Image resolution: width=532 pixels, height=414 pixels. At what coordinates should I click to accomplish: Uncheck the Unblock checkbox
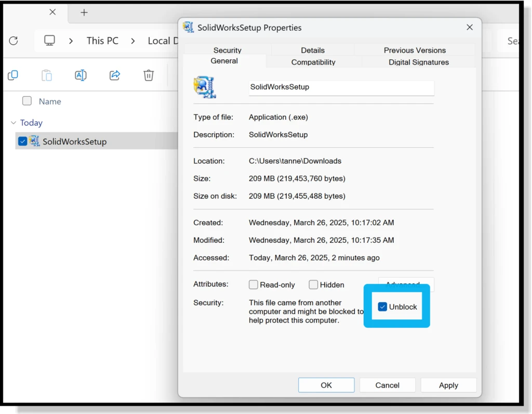383,307
